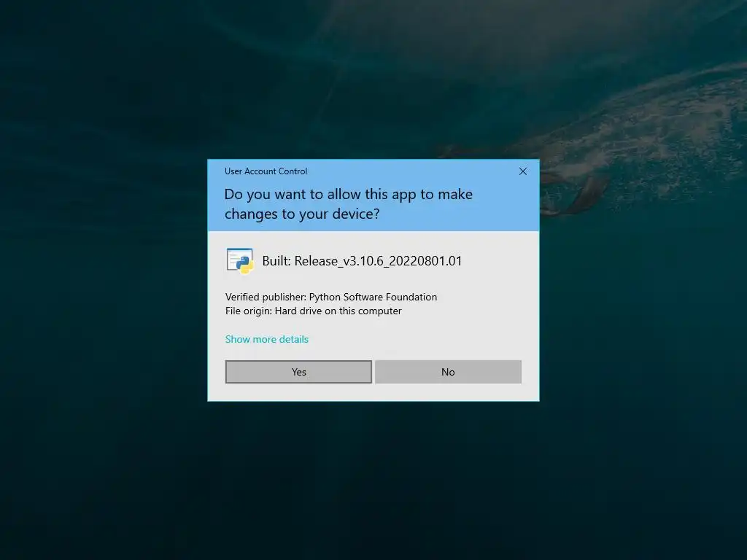Click Verified publisher: Python Software Foundation text

(331, 297)
